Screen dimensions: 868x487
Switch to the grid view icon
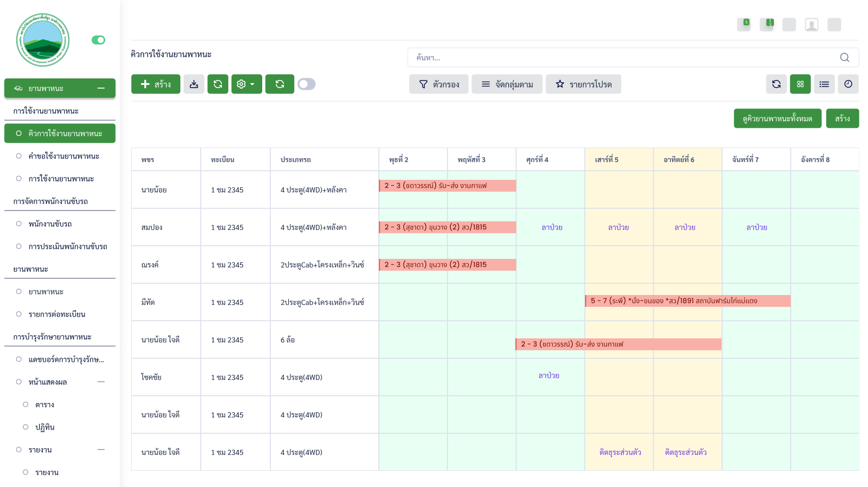(x=800, y=84)
